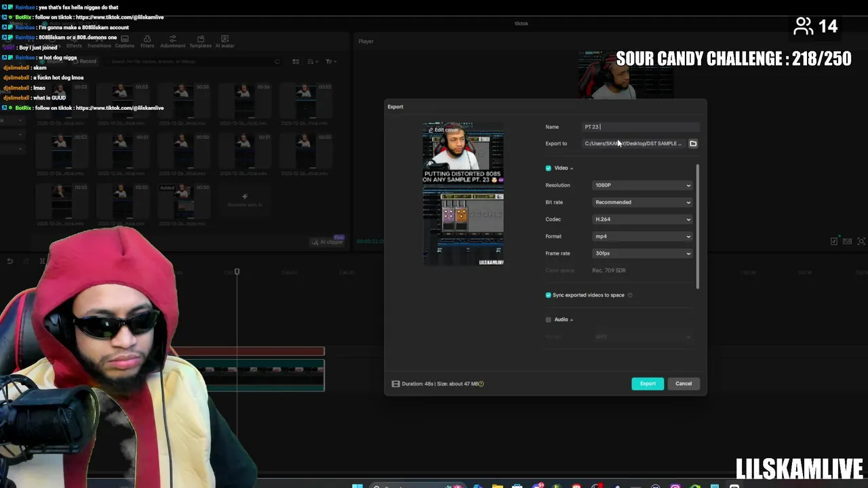868x488 pixels.
Task: Click the Cancel button
Action: pyautogui.click(x=684, y=384)
